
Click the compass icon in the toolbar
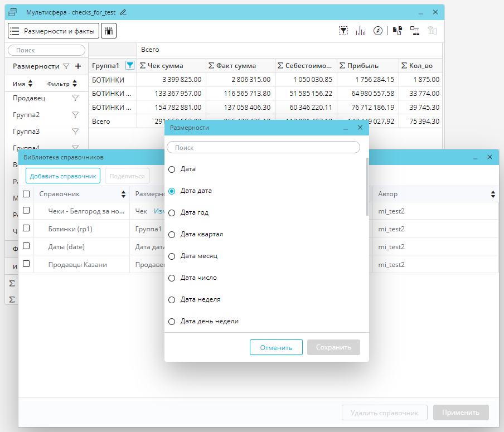(x=378, y=31)
